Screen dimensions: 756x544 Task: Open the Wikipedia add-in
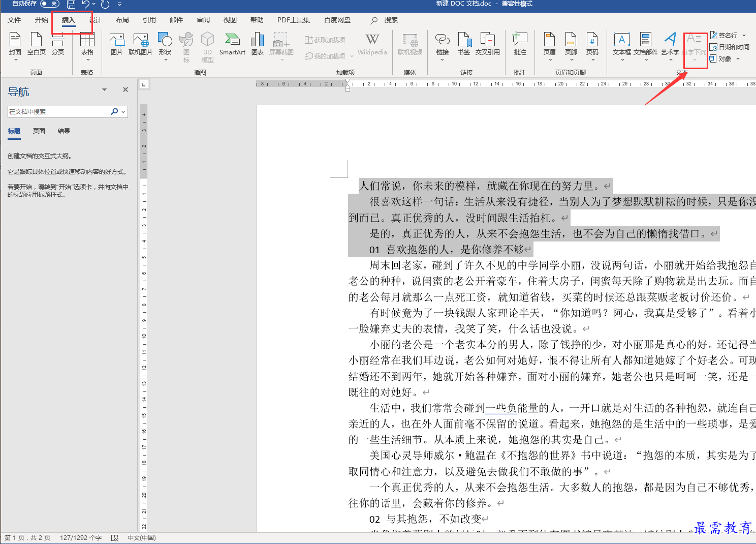tap(372, 45)
